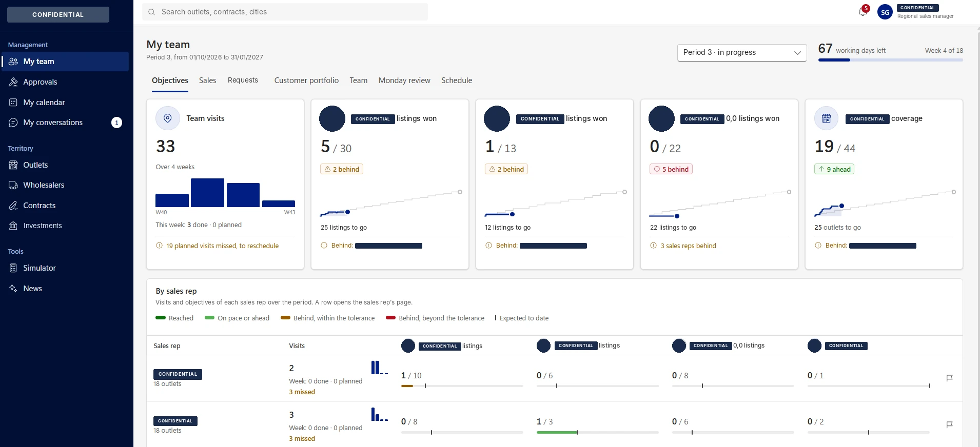Click the SG user avatar
This screenshot has width=980, height=447.
[885, 12]
